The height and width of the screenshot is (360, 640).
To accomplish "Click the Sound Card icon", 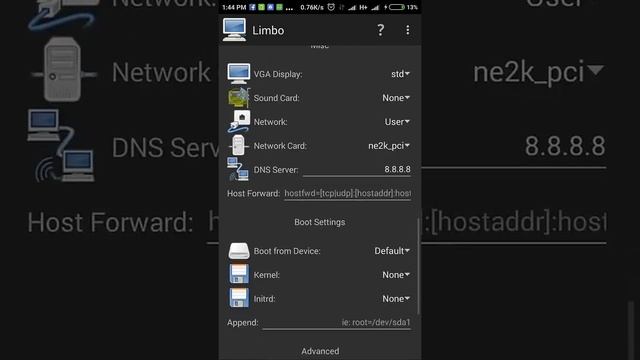I will tap(239, 98).
